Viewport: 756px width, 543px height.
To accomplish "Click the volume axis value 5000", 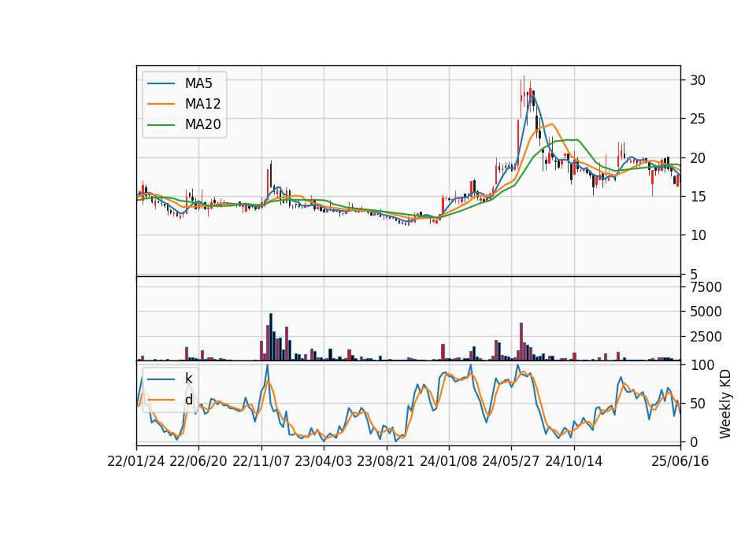I will pyautogui.click(x=706, y=312).
